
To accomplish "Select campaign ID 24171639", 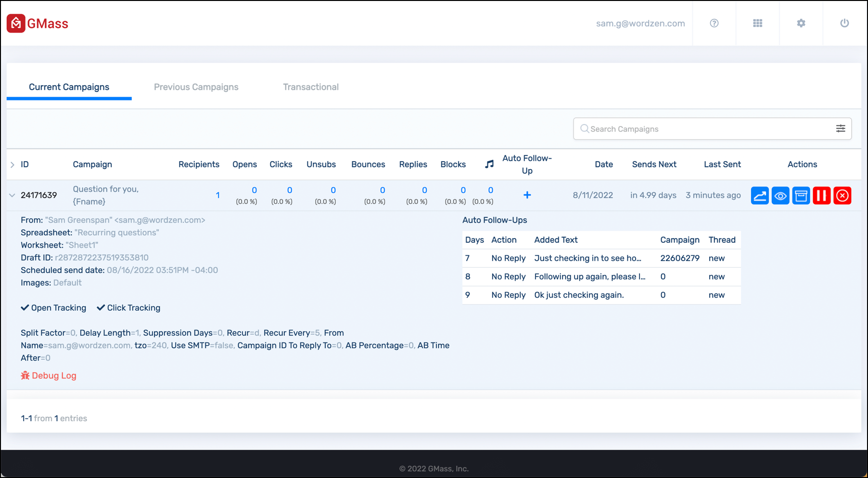I will coord(39,195).
